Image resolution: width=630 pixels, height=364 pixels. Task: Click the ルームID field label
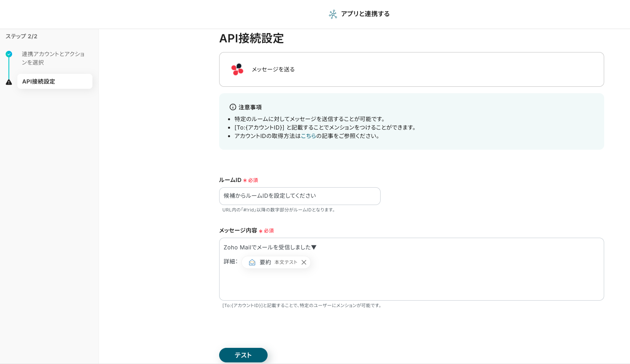point(230,180)
